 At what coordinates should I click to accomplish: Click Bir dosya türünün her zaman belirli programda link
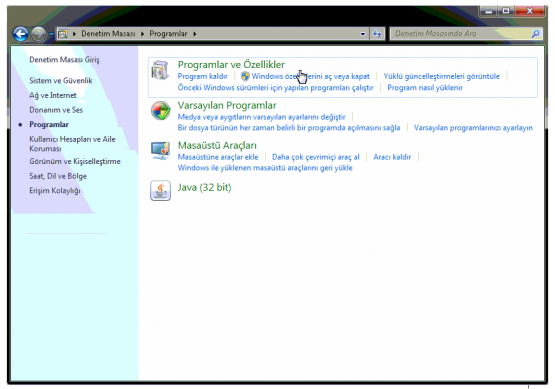[x=289, y=128]
